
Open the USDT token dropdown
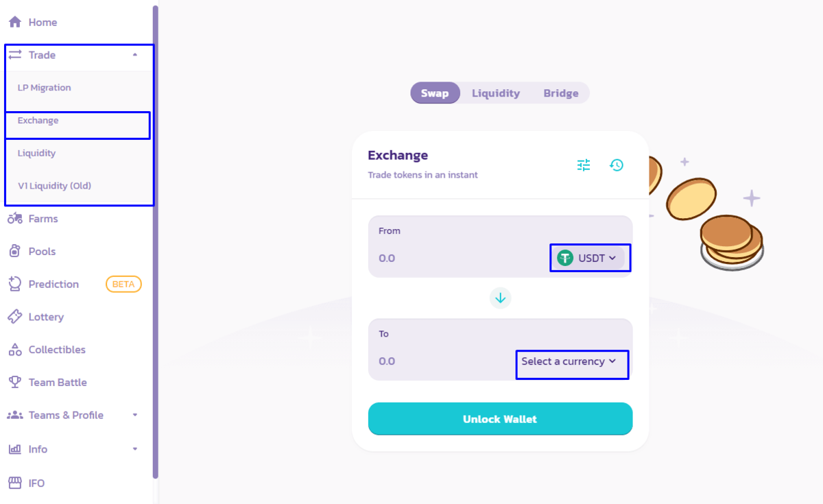pos(590,258)
